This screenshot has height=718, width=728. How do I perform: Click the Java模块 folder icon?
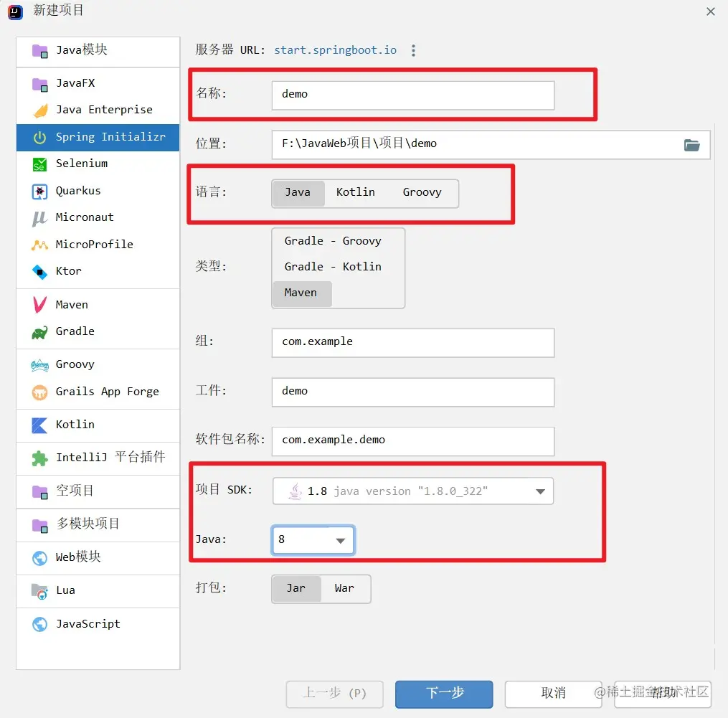(40, 51)
